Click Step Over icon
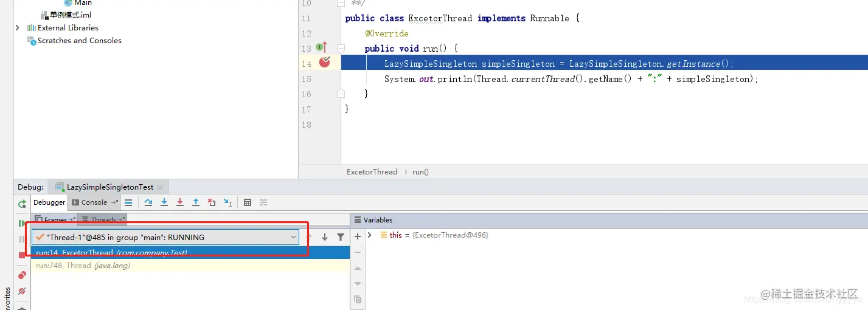The height and width of the screenshot is (310, 868). 148,202
